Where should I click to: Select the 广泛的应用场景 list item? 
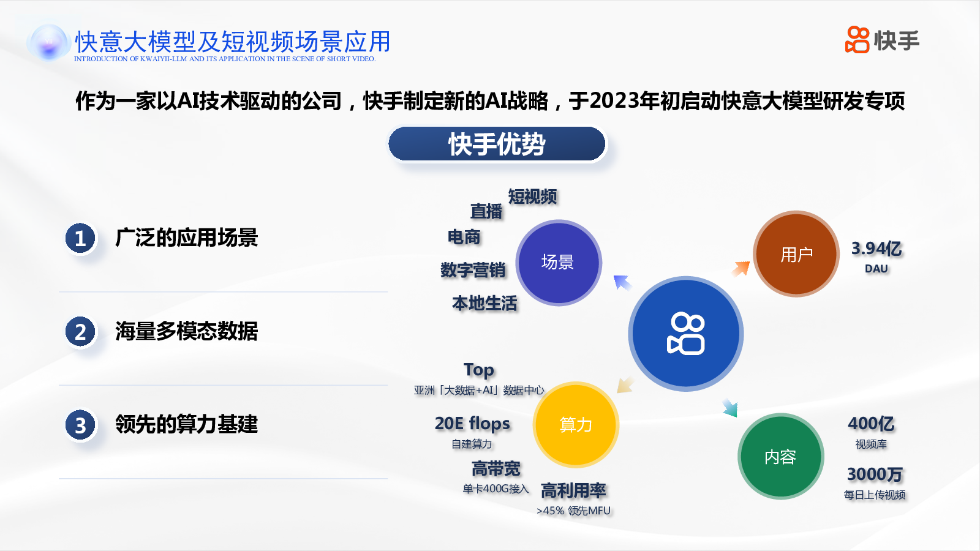[x=186, y=238]
